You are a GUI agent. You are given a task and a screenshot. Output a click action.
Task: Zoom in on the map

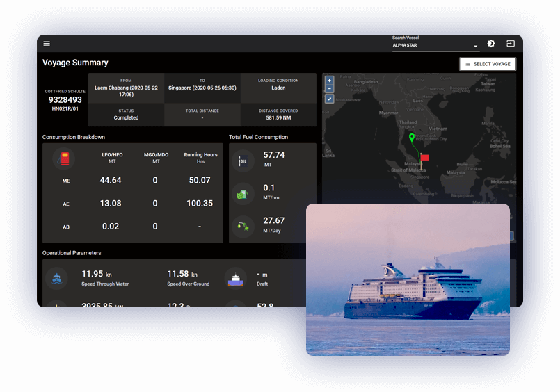tap(329, 81)
